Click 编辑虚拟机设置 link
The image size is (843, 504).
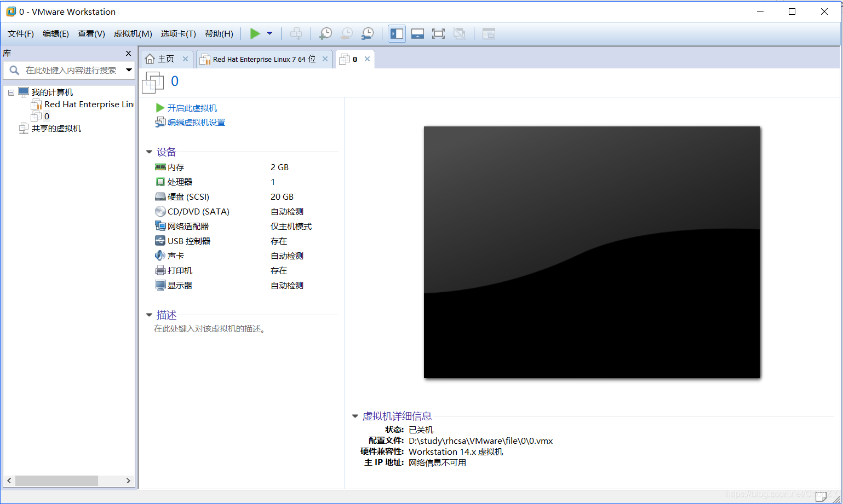point(195,121)
